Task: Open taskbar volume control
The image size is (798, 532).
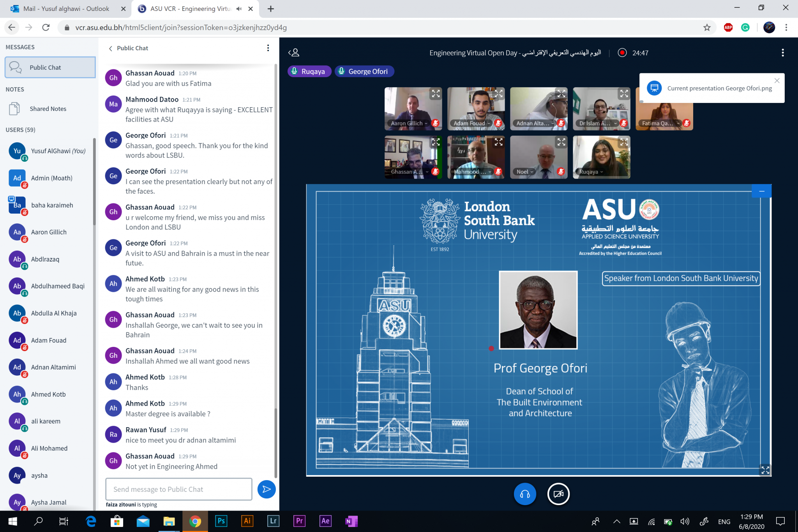Action: (x=685, y=521)
